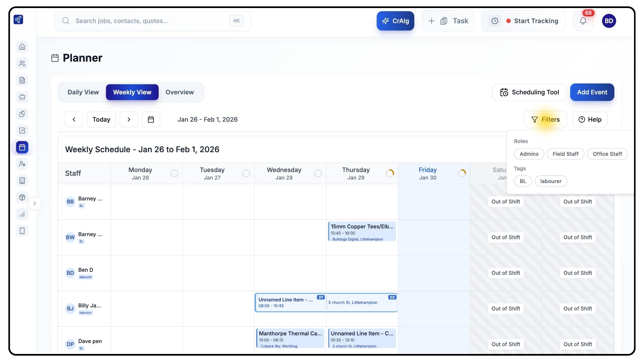The image size is (644, 362).
Task: Open the Filters dropdown
Action: pyautogui.click(x=545, y=119)
